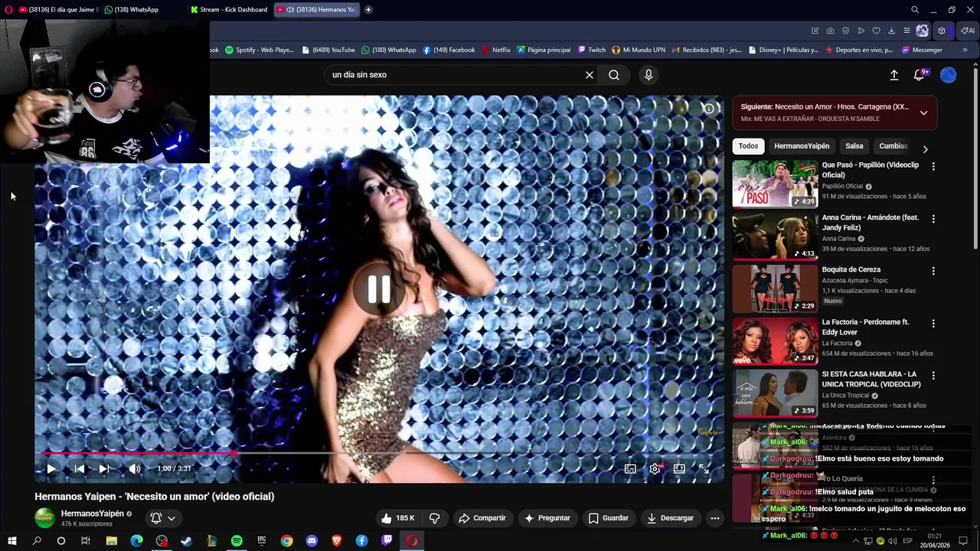Open the video info card icon

[709, 109]
